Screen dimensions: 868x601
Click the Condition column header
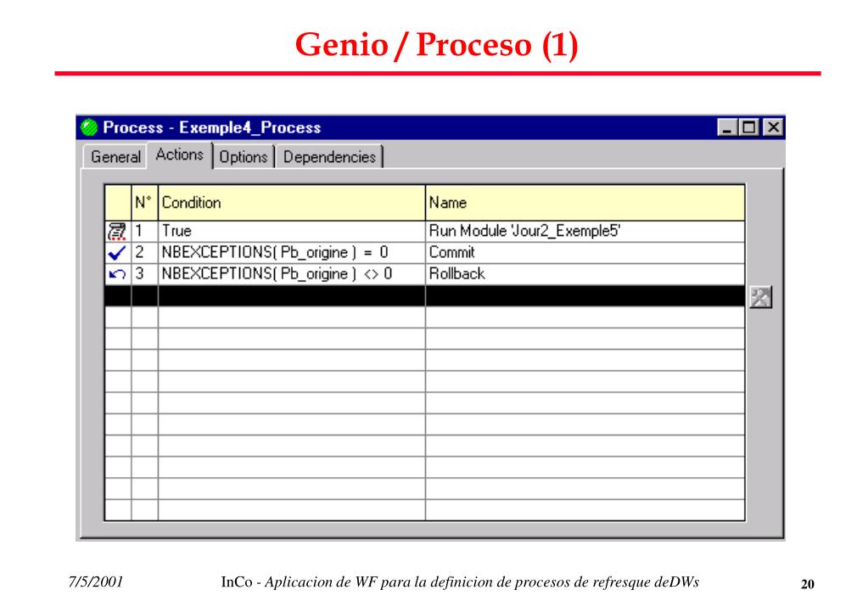292,203
